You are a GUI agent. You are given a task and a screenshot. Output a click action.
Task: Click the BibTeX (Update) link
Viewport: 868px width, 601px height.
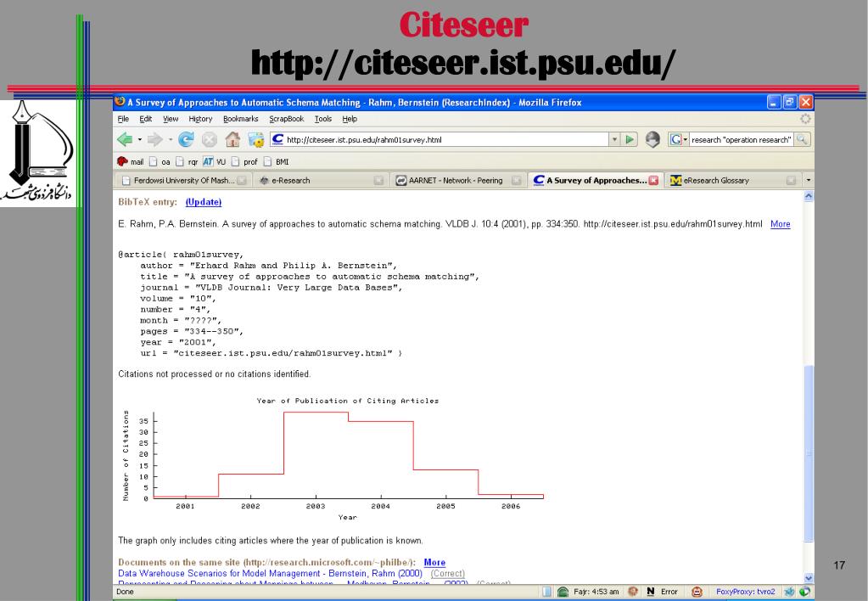203,202
